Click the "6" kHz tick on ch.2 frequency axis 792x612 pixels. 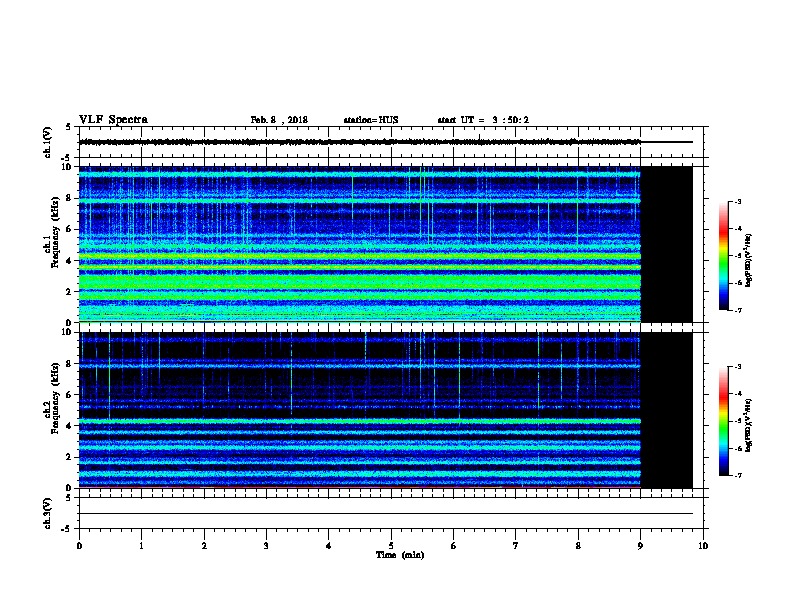[69, 394]
